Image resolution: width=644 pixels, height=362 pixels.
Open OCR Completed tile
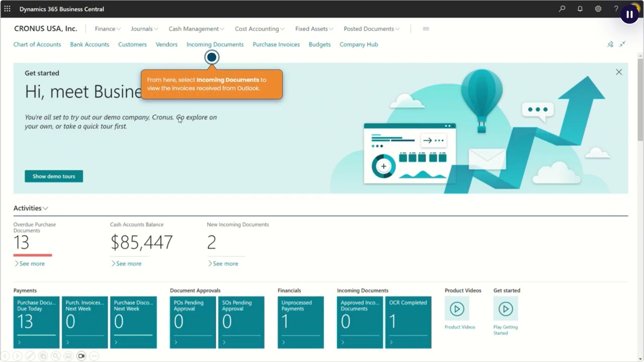408,322
